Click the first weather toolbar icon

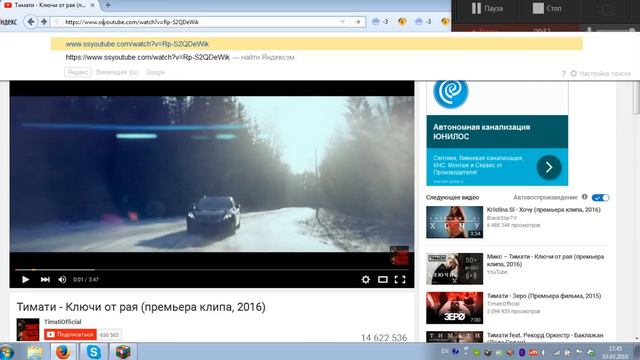coord(376,22)
